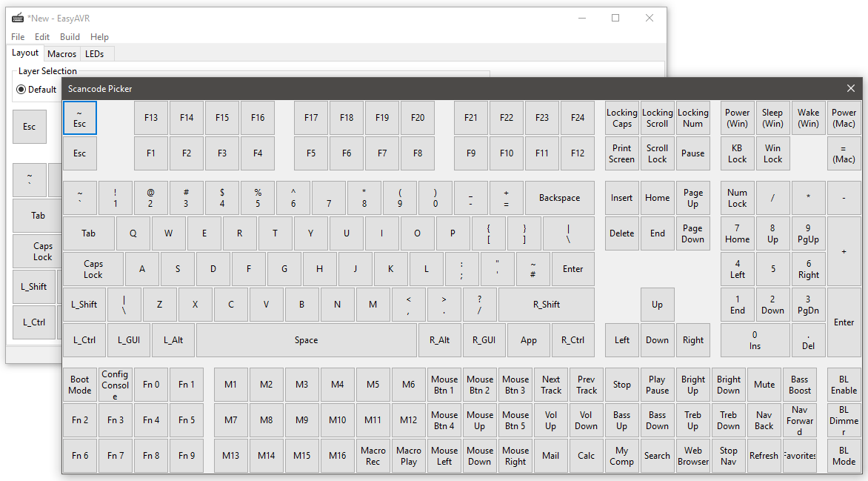Close the Scancode Picker dialog

(850, 89)
